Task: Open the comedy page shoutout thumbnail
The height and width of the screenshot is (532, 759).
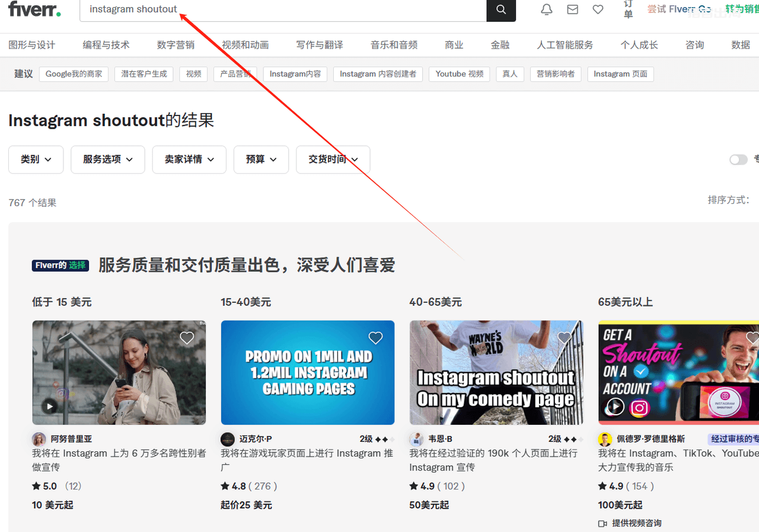Action: click(x=496, y=373)
